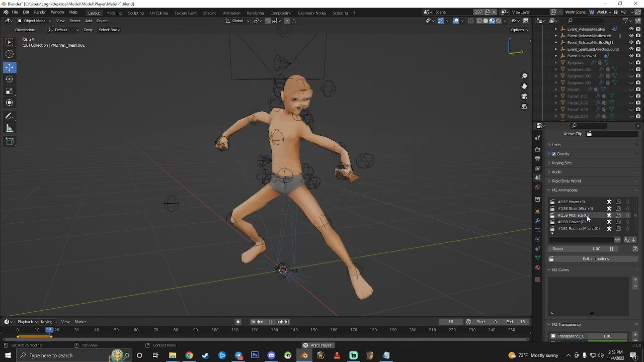Collapse the M2 Colors panel
644x362 pixels.
tap(560, 270)
